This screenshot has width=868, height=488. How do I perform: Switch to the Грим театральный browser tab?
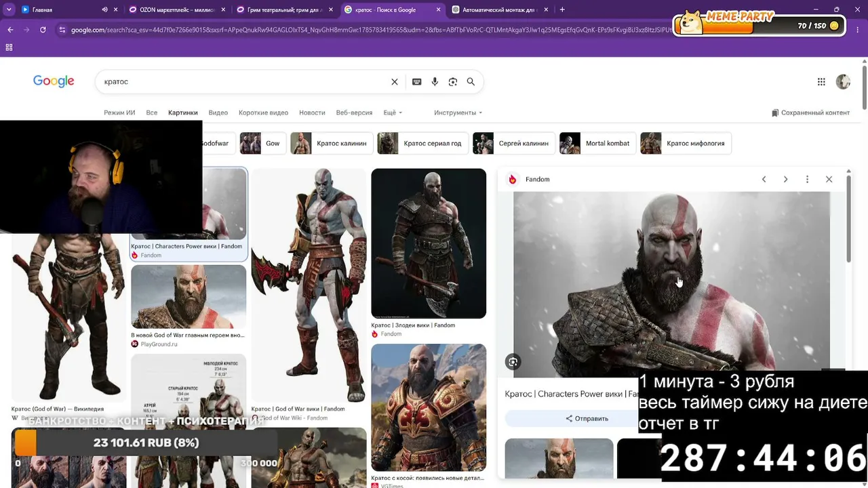click(x=285, y=9)
